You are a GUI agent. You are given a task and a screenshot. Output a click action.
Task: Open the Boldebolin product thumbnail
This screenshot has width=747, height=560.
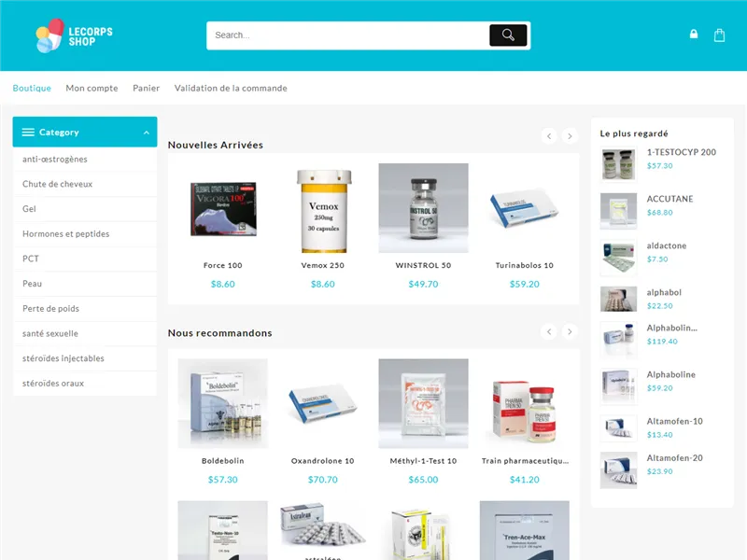point(222,402)
